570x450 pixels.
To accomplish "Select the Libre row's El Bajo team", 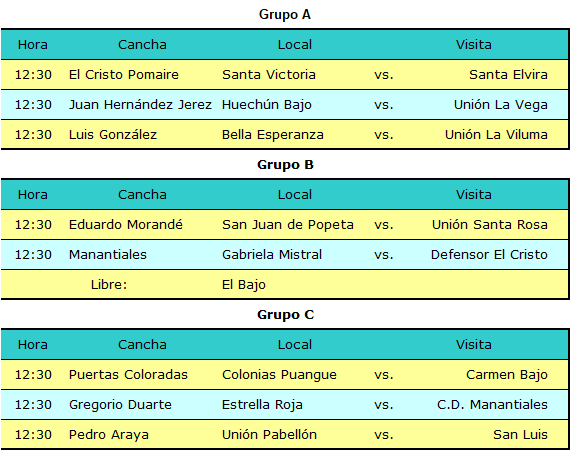I will [244, 285].
